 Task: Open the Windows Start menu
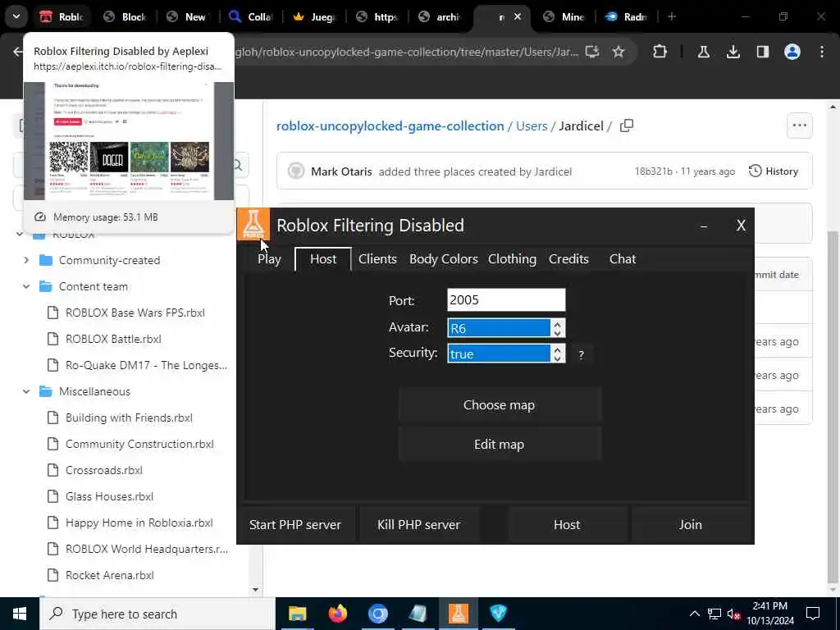coord(20,614)
